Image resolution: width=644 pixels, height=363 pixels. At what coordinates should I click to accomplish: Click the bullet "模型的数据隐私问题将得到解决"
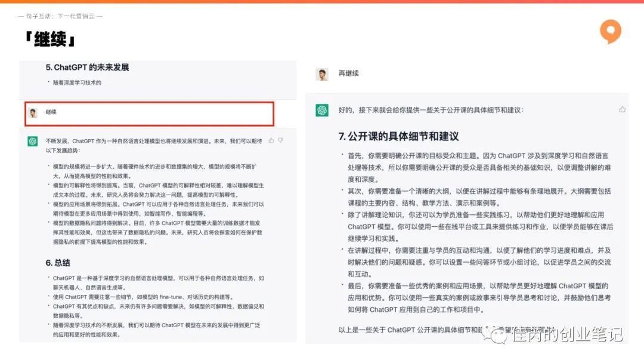(157, 232)
